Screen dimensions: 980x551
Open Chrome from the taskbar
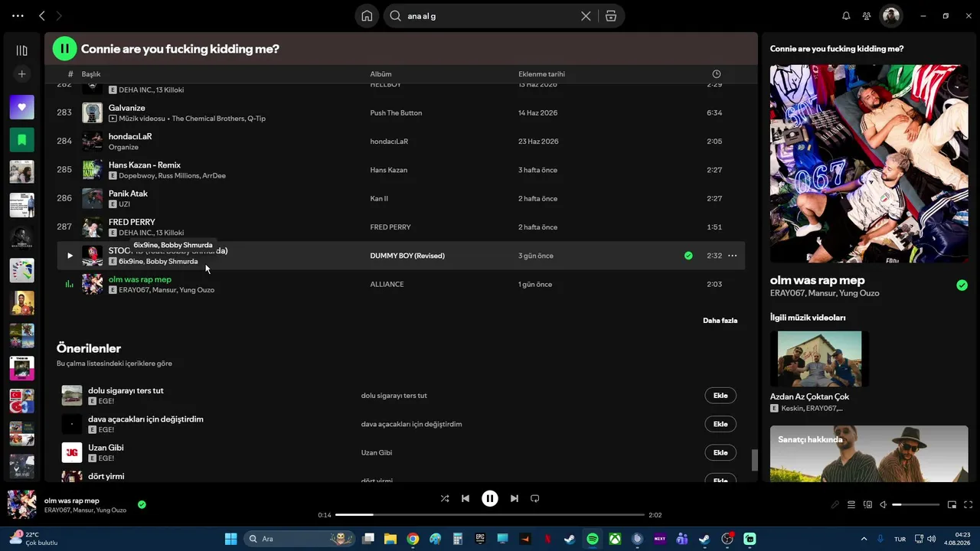413,539
